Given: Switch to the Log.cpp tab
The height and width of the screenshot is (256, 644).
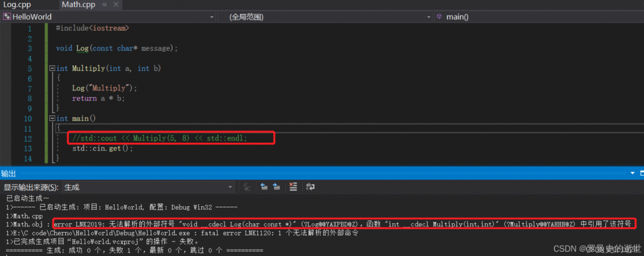Looking at the screenshot, I should (x=17, y=5).
